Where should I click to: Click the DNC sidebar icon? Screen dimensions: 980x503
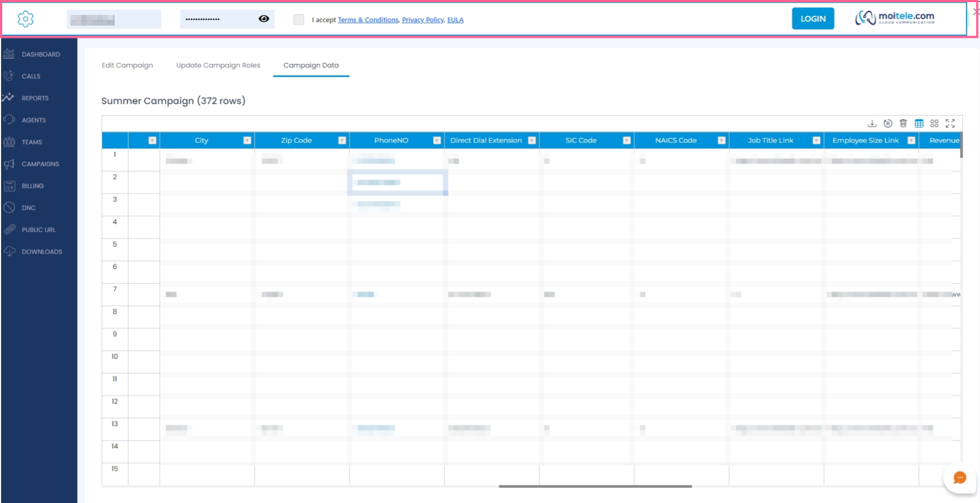9,208
